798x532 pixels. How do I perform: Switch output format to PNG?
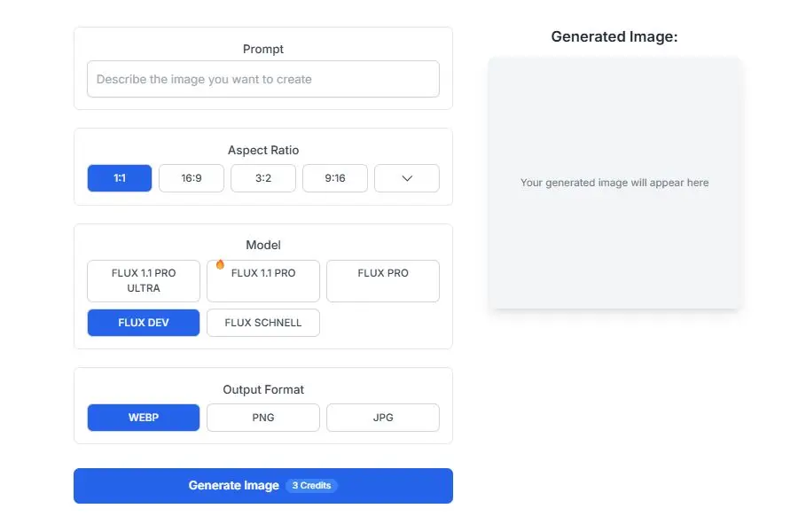(x=262, y=417)
